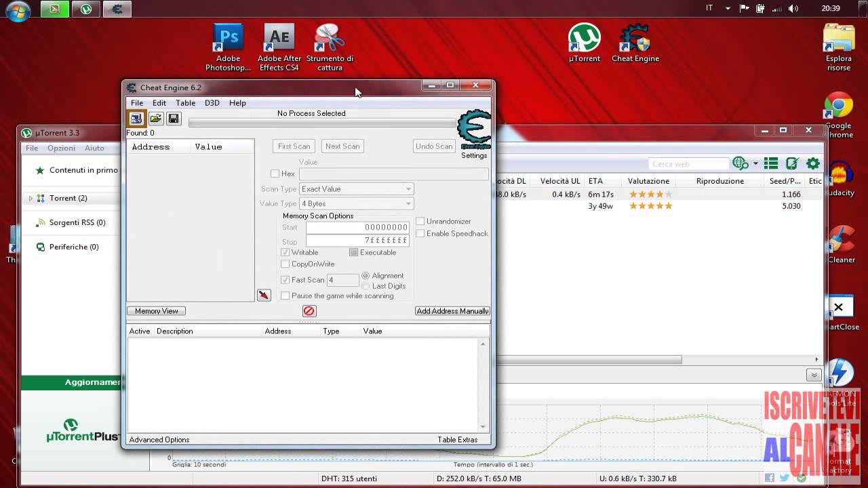Open Table Extras at the bottom
The height and width of the screenshot is (488, 868).
tap(458, 440)
